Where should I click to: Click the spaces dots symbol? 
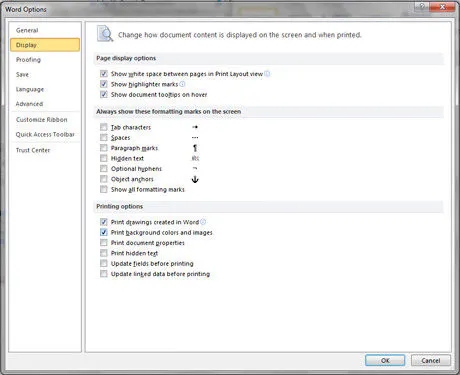click(195, 137)
